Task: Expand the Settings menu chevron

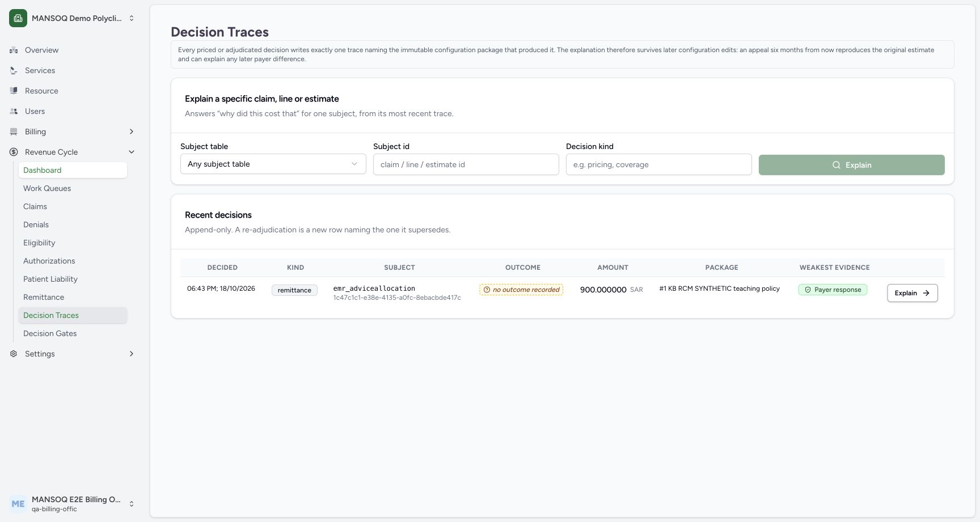Action: (x=132, y=354)
